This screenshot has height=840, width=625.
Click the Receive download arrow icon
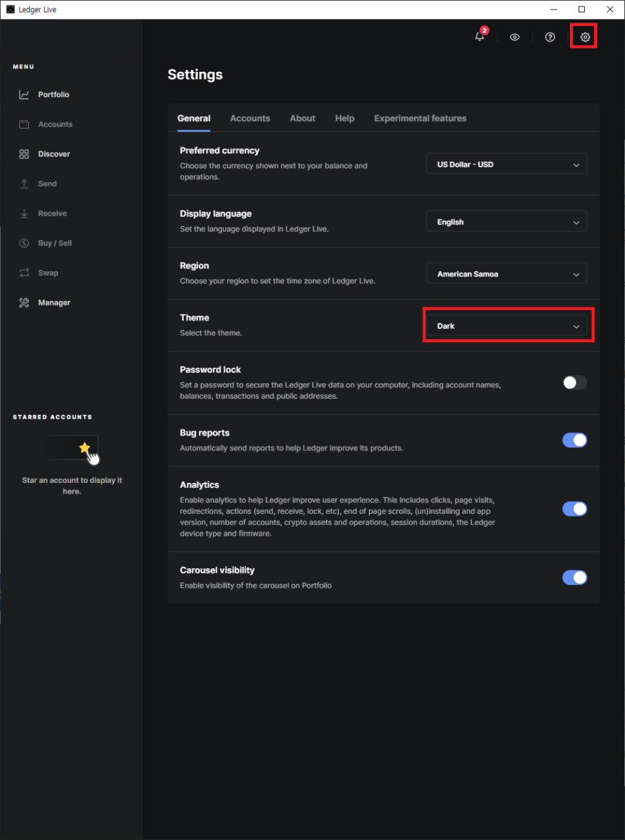click(x=24, y=214)
